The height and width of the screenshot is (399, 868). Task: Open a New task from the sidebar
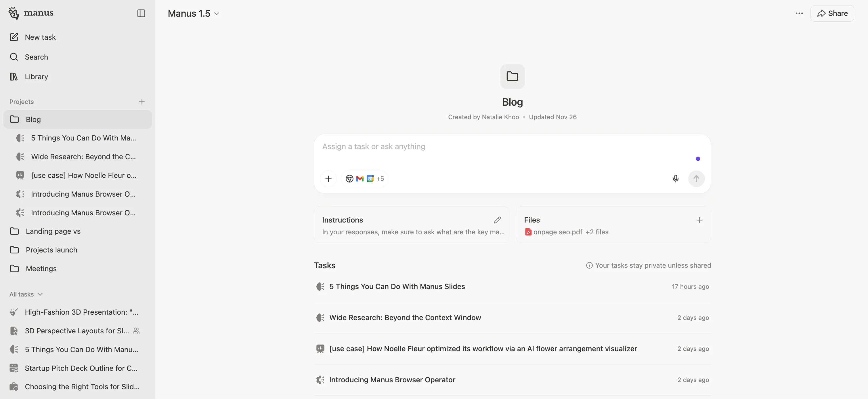coord(40,37)
